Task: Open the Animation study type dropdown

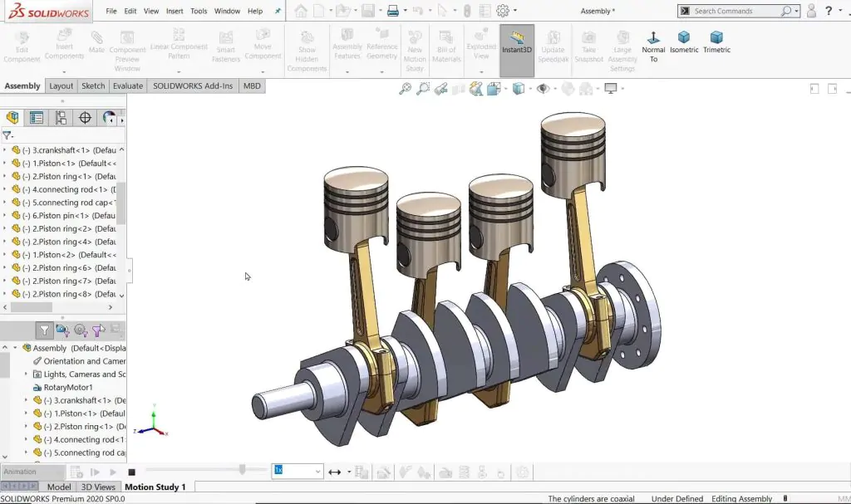Action: click(33, 472)
